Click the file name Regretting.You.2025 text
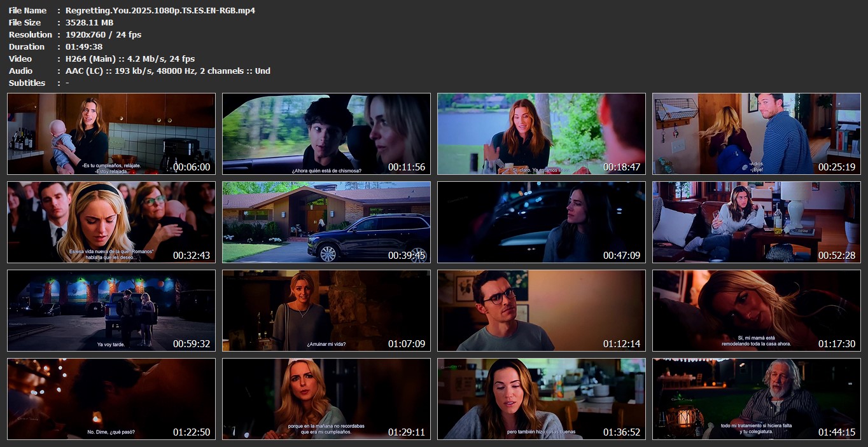868x447 pixels. [x=160, y=10]
